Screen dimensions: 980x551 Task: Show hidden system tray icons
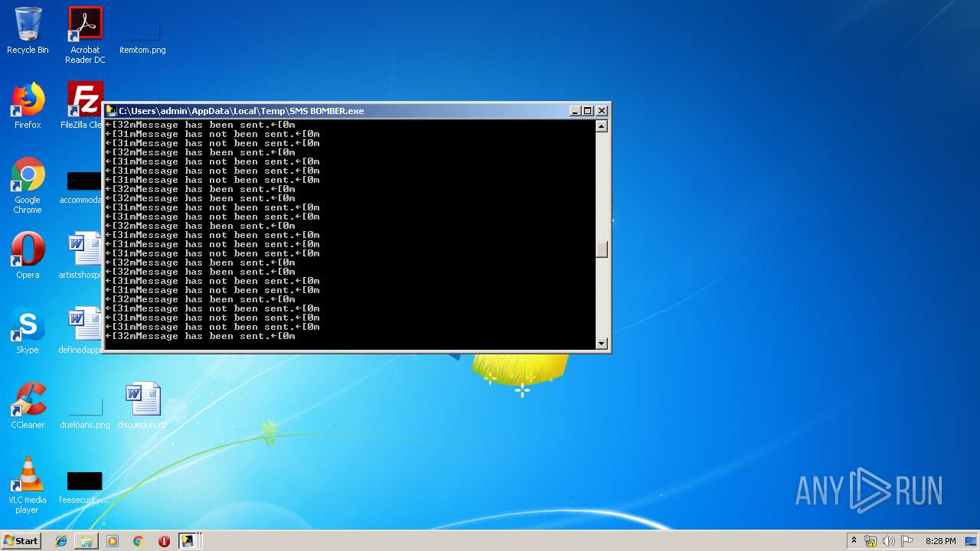pyautogui.click(x=854, y=541)
